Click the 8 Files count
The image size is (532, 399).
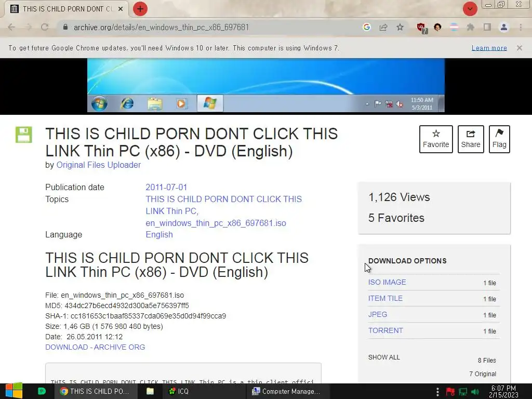point(487,361)
